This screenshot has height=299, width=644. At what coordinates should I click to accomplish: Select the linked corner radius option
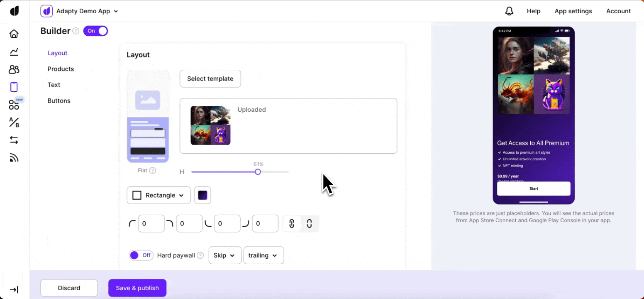click(x=292, y=224)
